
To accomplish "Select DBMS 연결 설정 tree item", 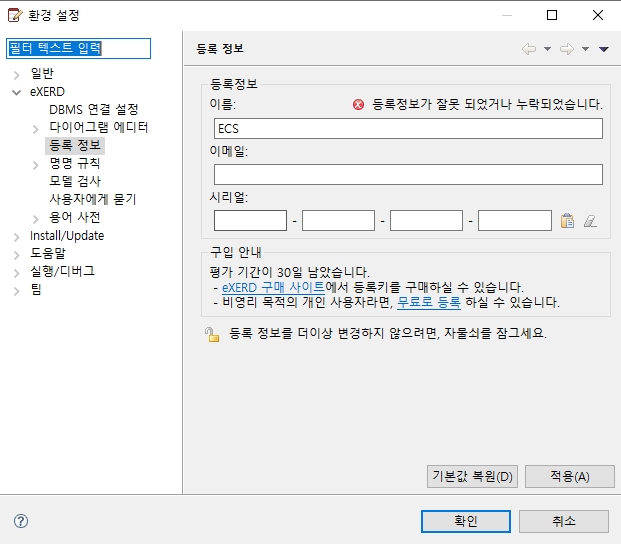I will (x=93, y=109).
